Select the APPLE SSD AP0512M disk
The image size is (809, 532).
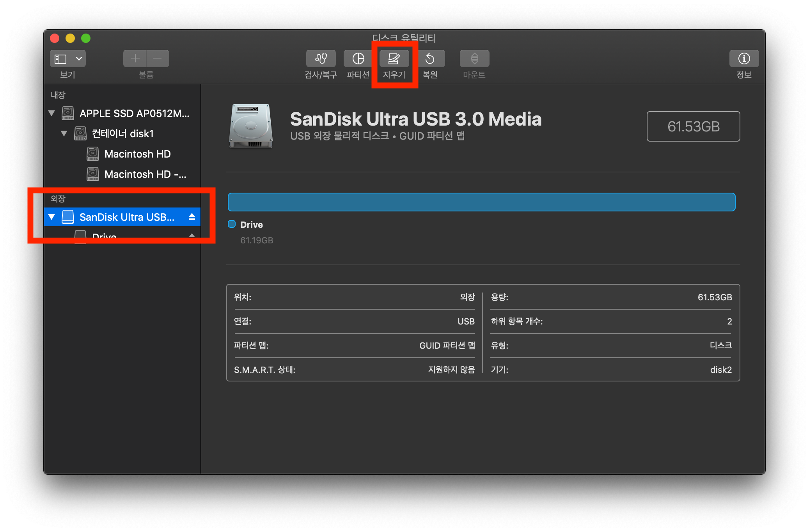pyautogui.click(x=134, y=113)
